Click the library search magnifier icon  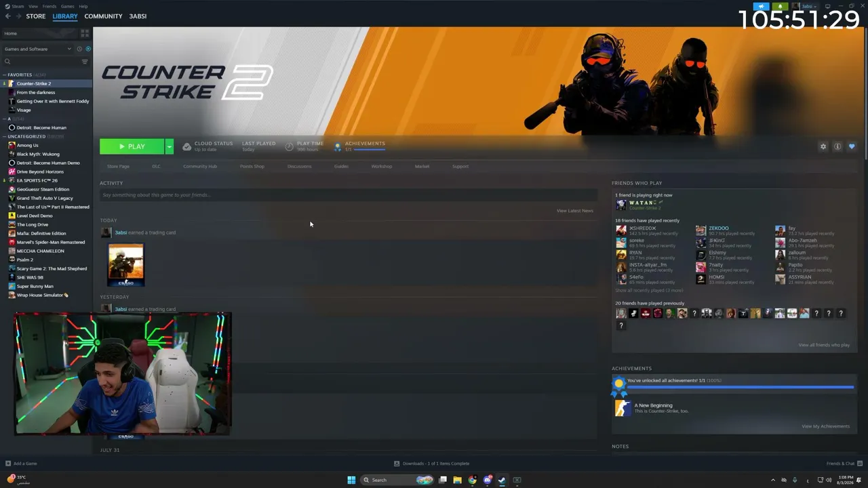click(7, 62)
